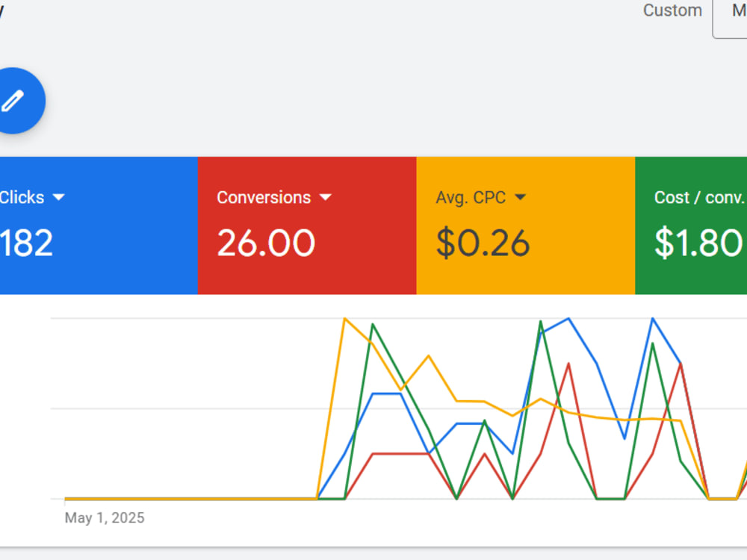Viewport: 747px width, 560px height.
Task: Click the 26.00 conversions value
Action: tap(266, 243)
